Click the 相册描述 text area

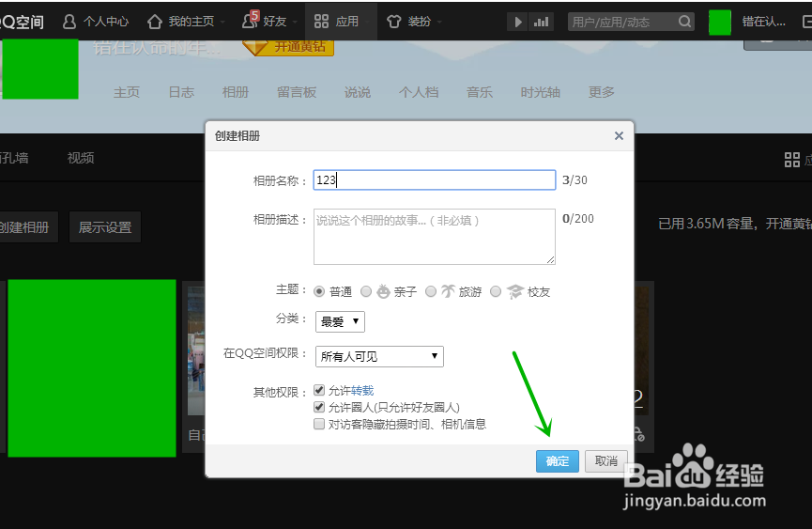435,237
